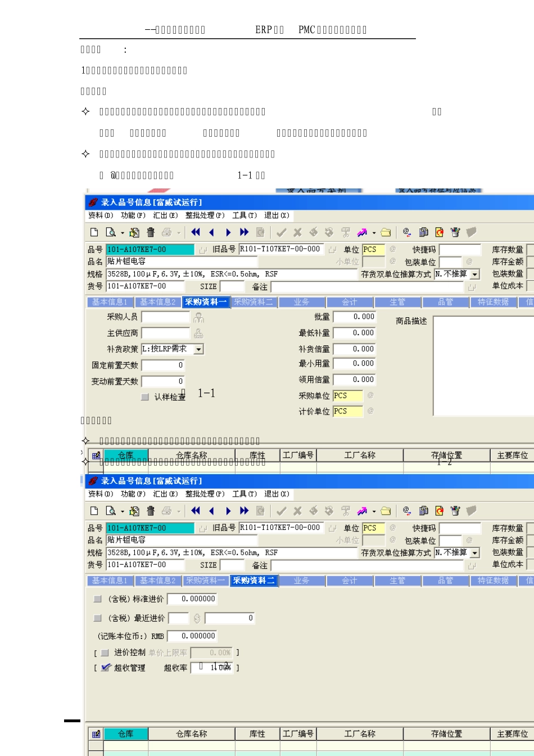Switch to 特征数据 tab in 采购资料二 window
The image size is (534, 756).
[493, 580]
